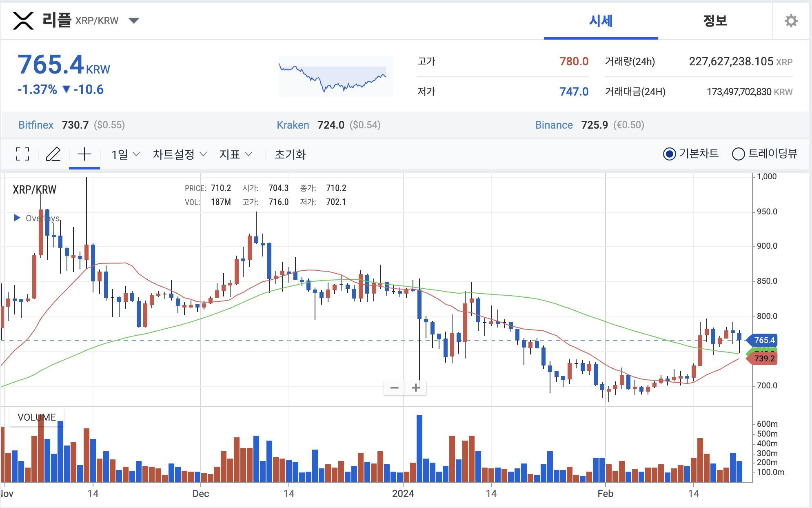
Task: Expand the 차트설정 dropdown
Action: 180,154
